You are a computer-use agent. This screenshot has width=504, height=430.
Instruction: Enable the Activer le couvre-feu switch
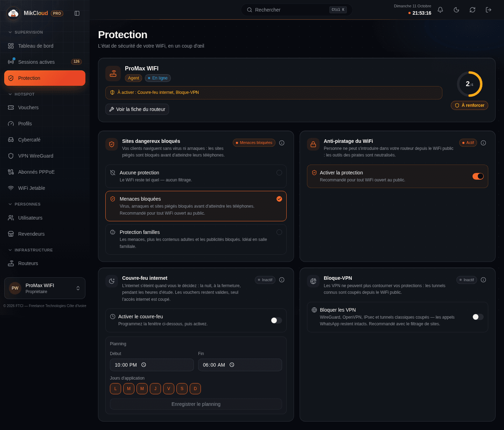pyautogui.click(x=276, y=320)
